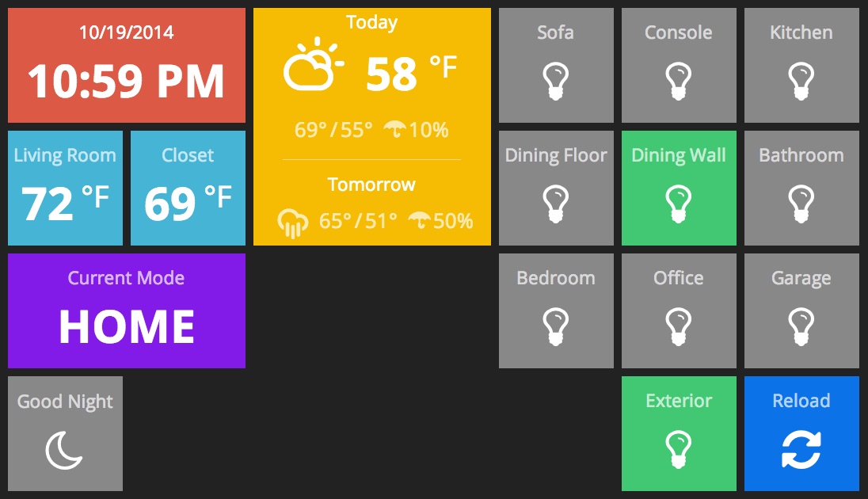Click the Reload refresh arrows icon
This screenshot has width=868, height=499.
(801, 450)
